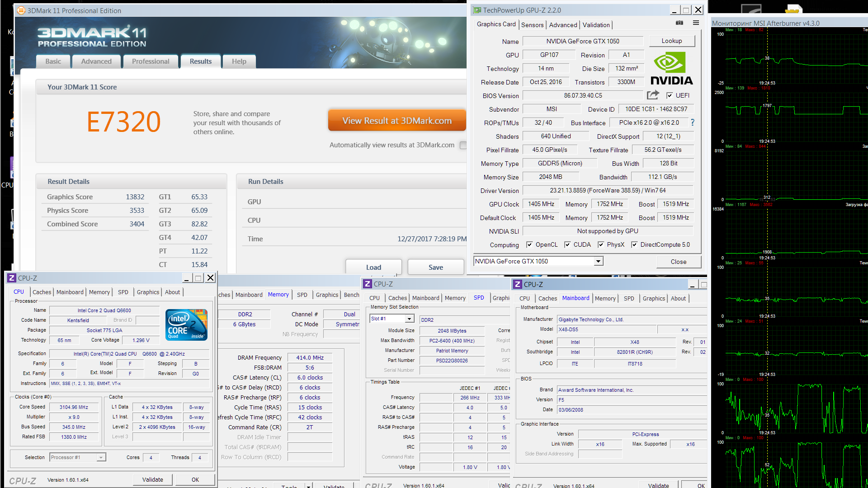Image resolution: width=868 pixels, height=488 pixels.
Task: Minimize the CPU-Z processor window
Action: (x=186, y=278)
